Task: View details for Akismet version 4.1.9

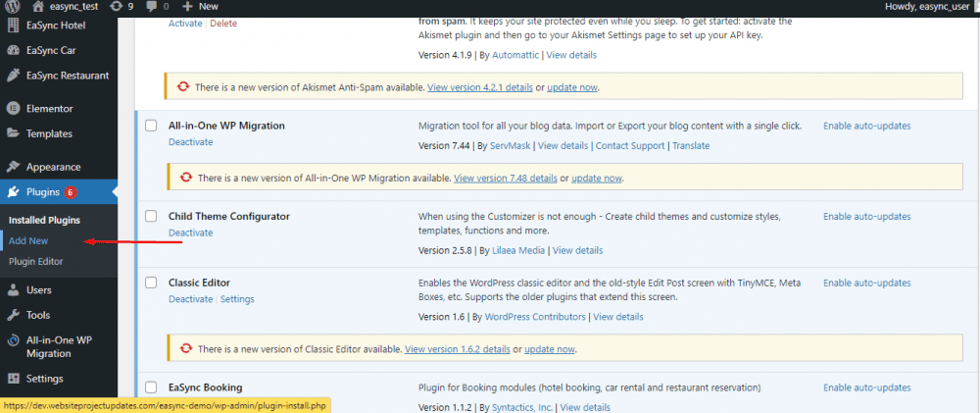Action: 571,55
